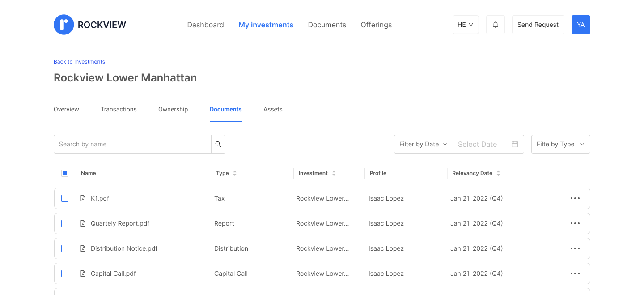Open the Offerings navigation item
The height and width of the screenshot is (295, 644).
click(376, 25)
